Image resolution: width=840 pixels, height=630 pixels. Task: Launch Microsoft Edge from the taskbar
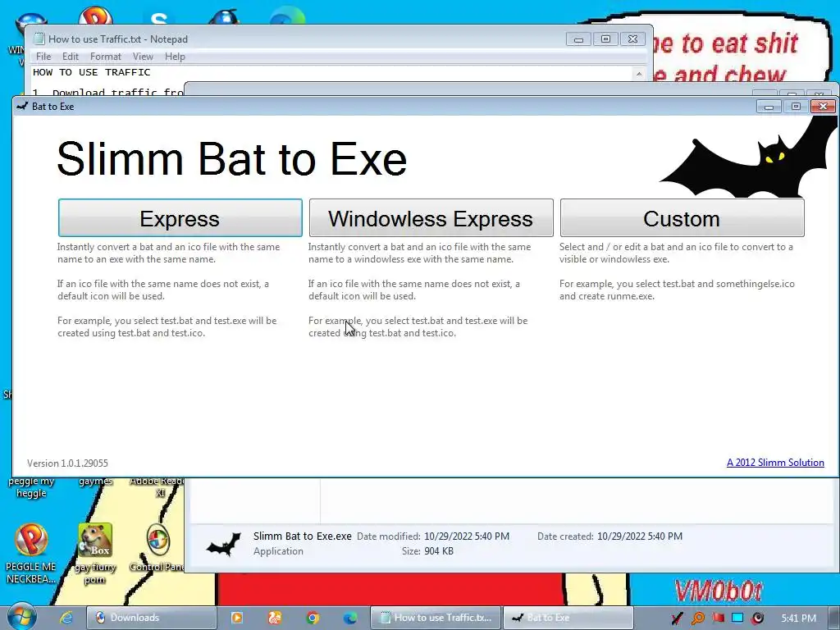(x=350, y=618)
